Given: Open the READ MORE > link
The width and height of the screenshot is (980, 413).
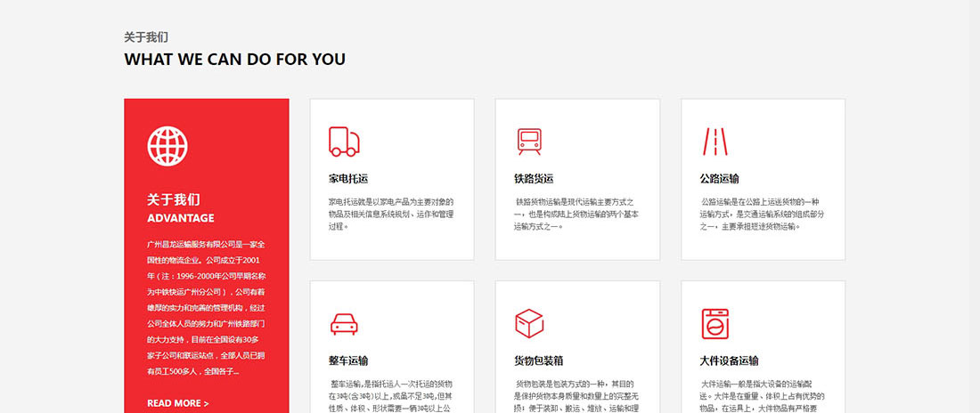Looking at the screenshot, I should [178, 403].
